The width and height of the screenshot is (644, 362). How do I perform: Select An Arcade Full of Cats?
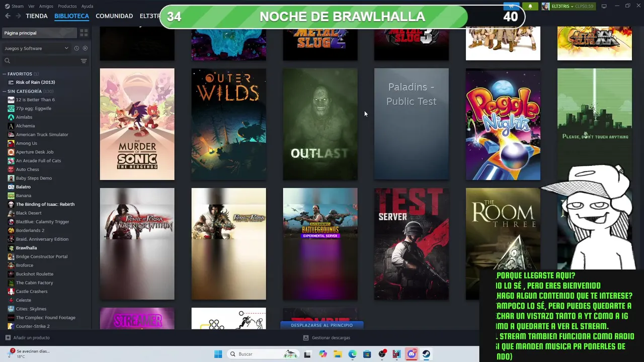point(38,161)
